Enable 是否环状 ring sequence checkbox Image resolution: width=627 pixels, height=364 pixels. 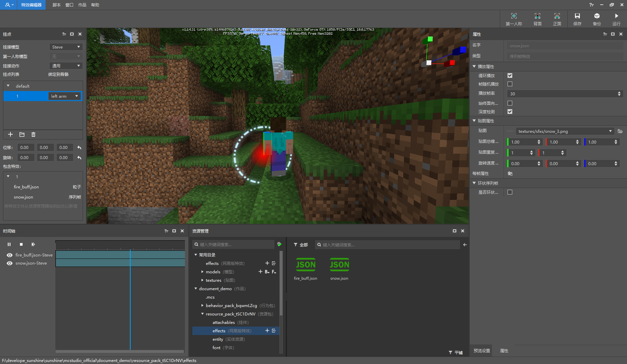510,192
